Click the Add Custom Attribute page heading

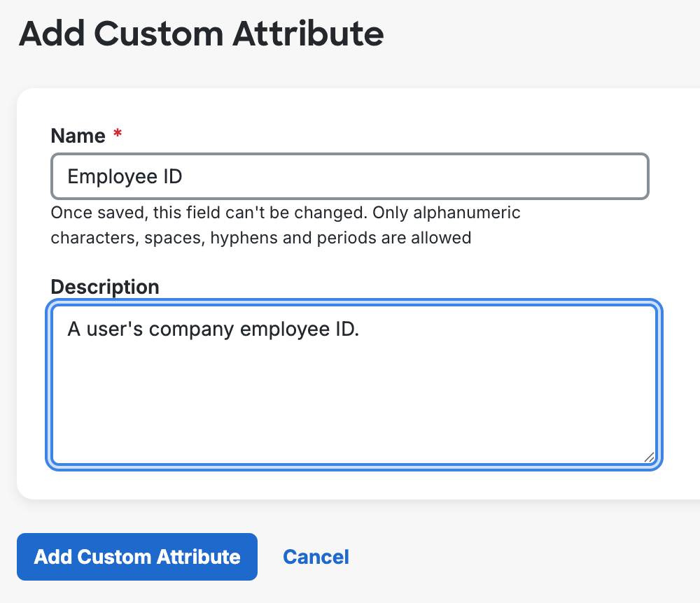click(x=202, y=33)
